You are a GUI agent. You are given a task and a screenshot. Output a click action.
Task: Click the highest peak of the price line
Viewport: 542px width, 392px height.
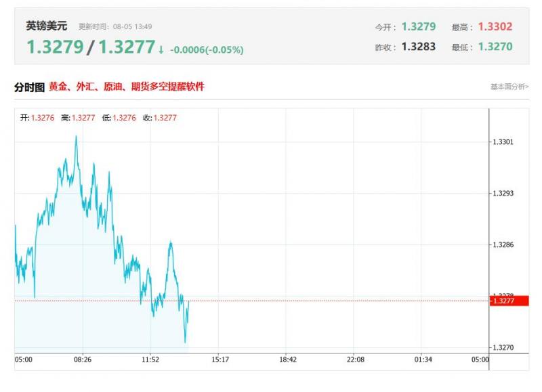coord(76,137)
